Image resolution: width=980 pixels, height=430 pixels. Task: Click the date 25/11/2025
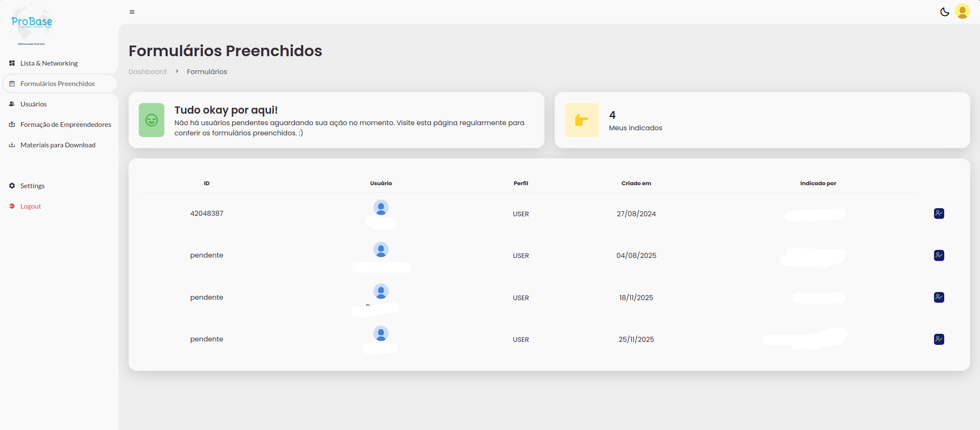636,339
